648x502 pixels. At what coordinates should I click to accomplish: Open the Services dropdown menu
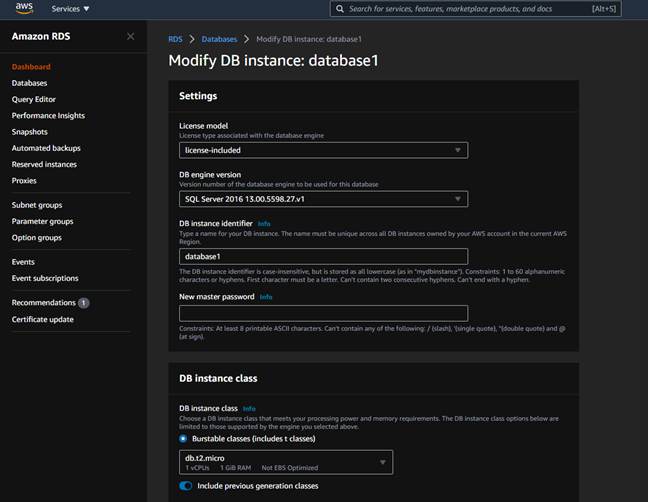click(70, 9)
